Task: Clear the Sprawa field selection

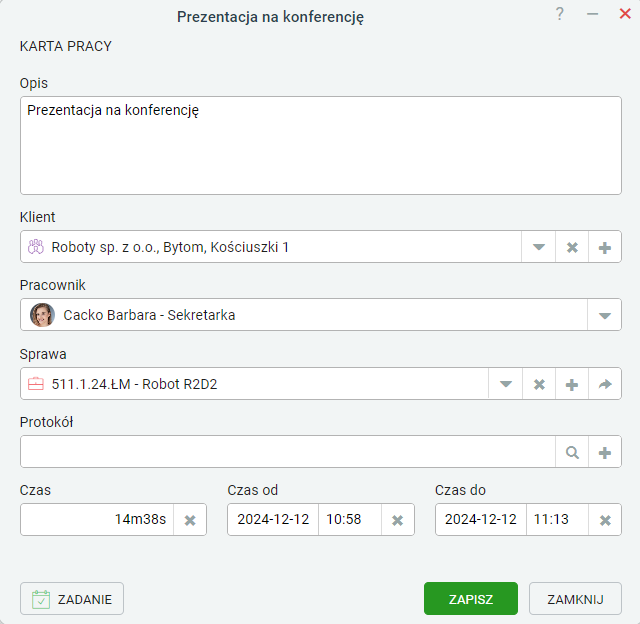Action: pos(539,384)
